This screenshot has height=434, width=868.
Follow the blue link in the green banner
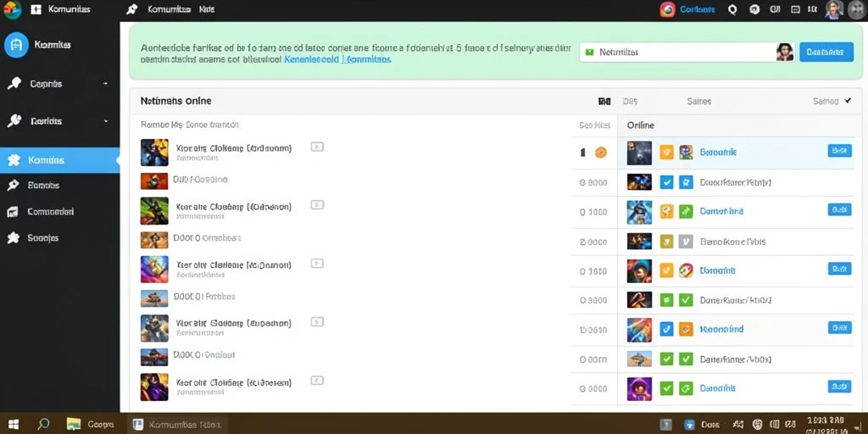point(337,58)
